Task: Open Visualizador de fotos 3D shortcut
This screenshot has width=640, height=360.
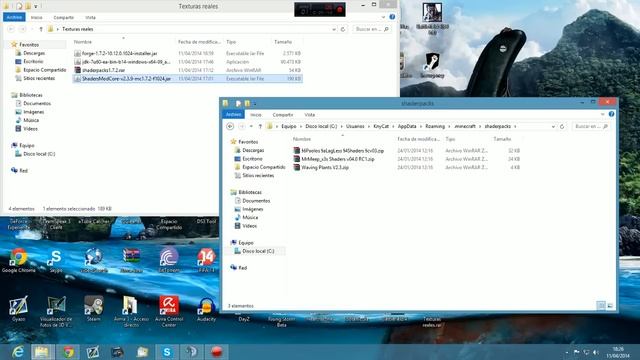Action: pyautogui.click(x=56, y=311)
